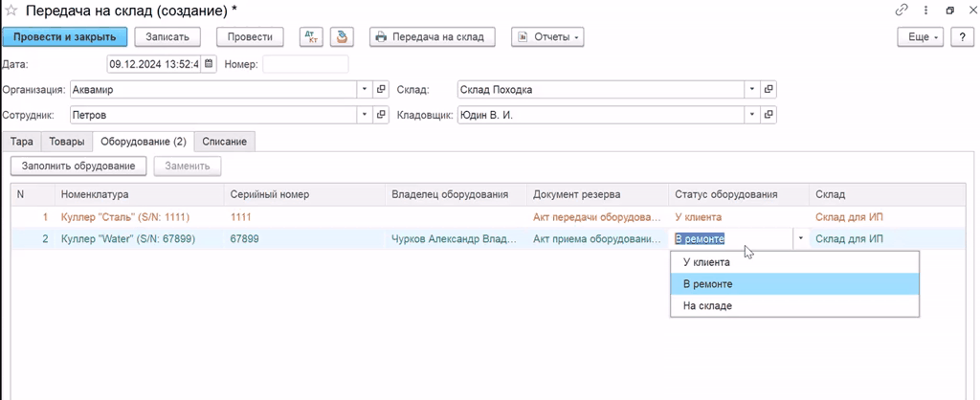980x400 pixels.
Task: Expand the Склад dropdown list
Action: coord(752,90)
